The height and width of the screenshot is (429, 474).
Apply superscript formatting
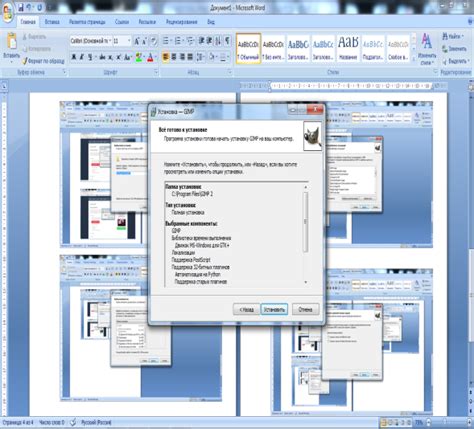tap(118, 58)
